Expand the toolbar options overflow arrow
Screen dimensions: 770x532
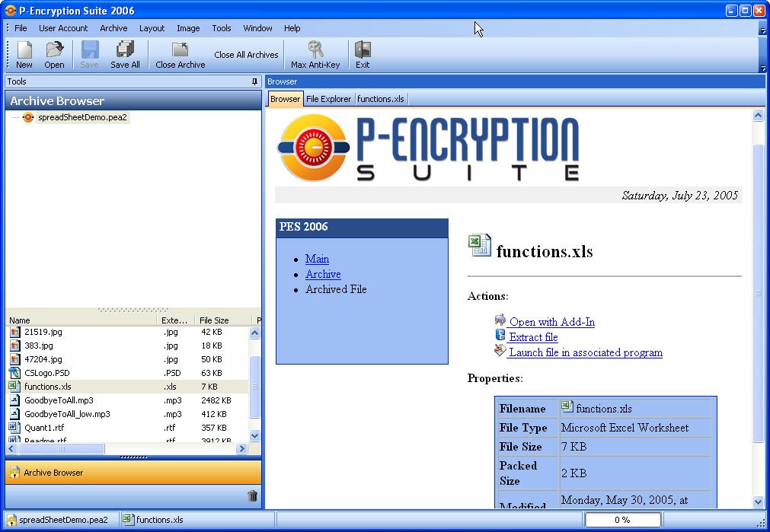click(x=762, y=68)
